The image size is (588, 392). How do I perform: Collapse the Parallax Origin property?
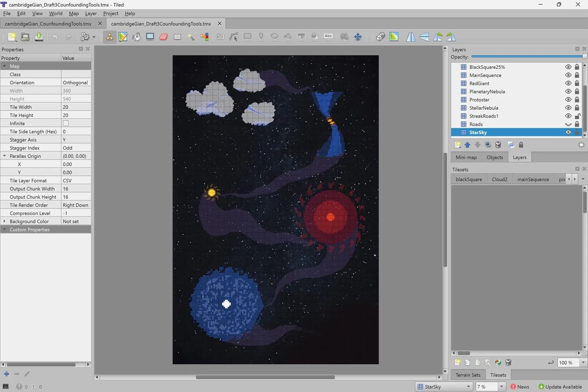(4, 156)
